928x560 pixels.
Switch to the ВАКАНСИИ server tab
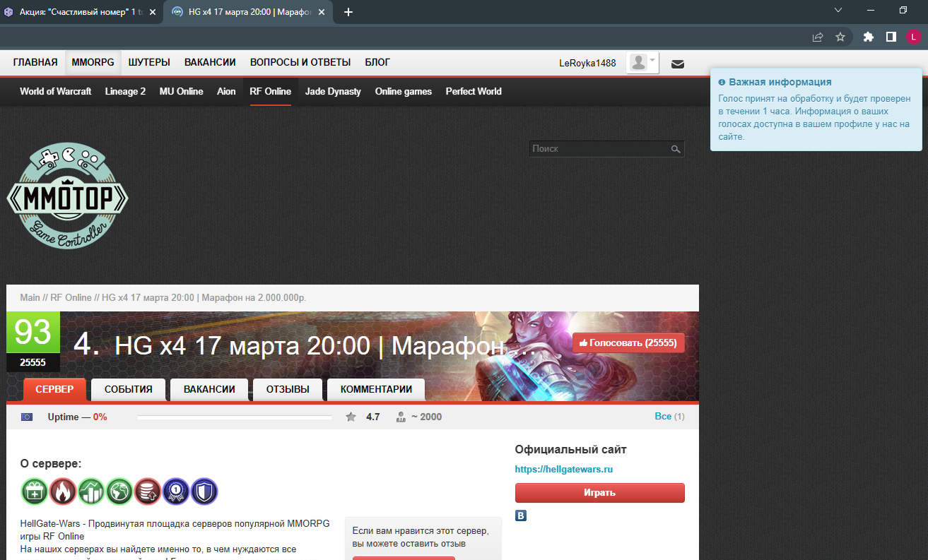click(x=209, y=389)
